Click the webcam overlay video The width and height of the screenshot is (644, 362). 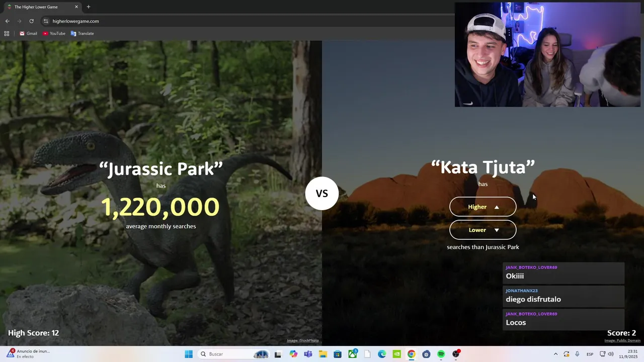point(547,54)
